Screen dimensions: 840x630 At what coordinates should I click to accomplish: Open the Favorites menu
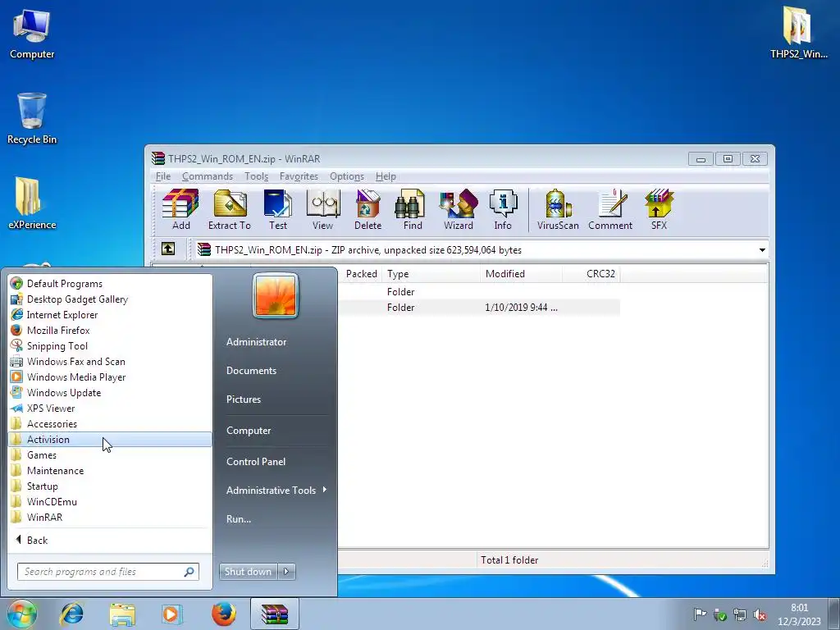(x=299, y=176)
